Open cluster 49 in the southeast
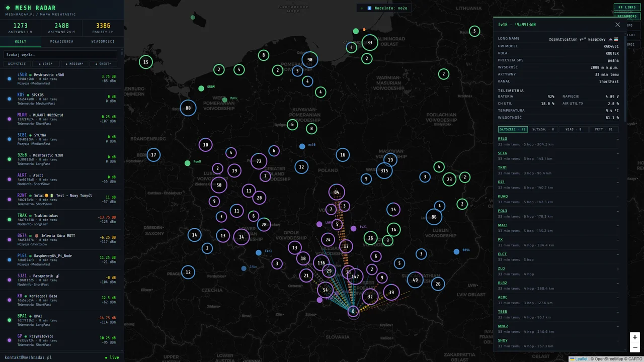The height and width of the screenshot is (362, 644). point(415,280)
